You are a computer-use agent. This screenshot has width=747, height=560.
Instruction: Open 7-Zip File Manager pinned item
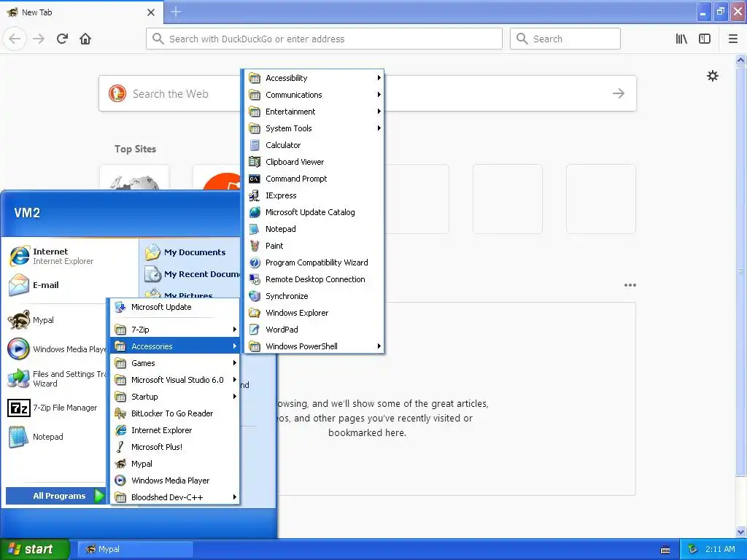click(x=55, y=408)
